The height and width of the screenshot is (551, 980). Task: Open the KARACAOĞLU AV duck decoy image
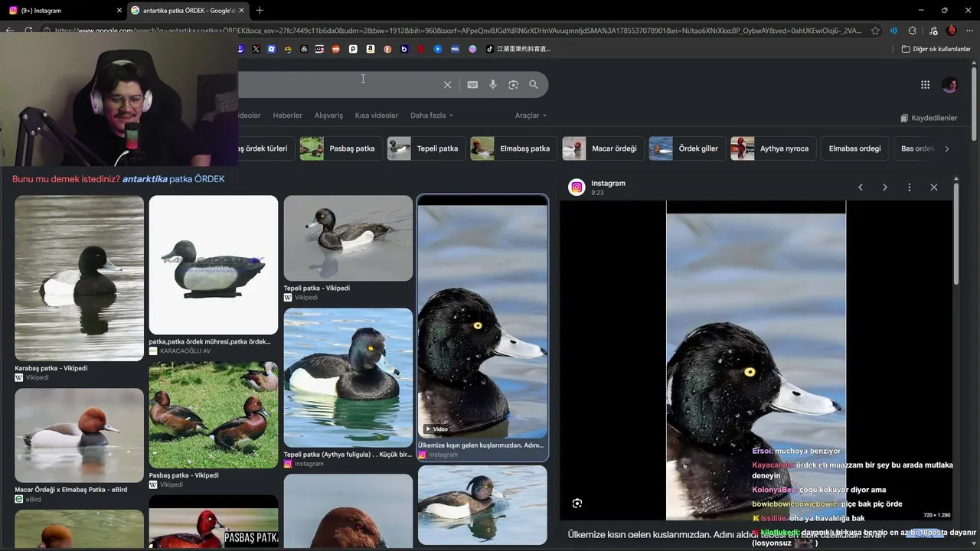pos(214,265)
